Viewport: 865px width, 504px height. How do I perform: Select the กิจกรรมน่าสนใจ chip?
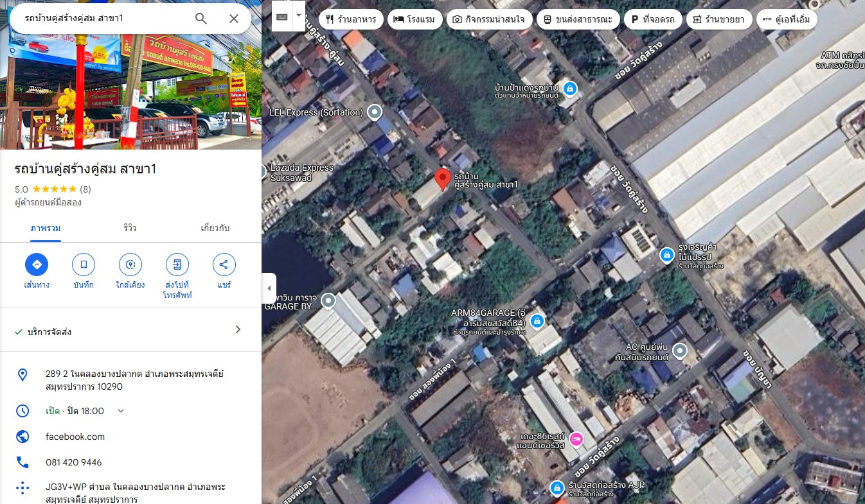pyautogui.click(x=489, y=19)
